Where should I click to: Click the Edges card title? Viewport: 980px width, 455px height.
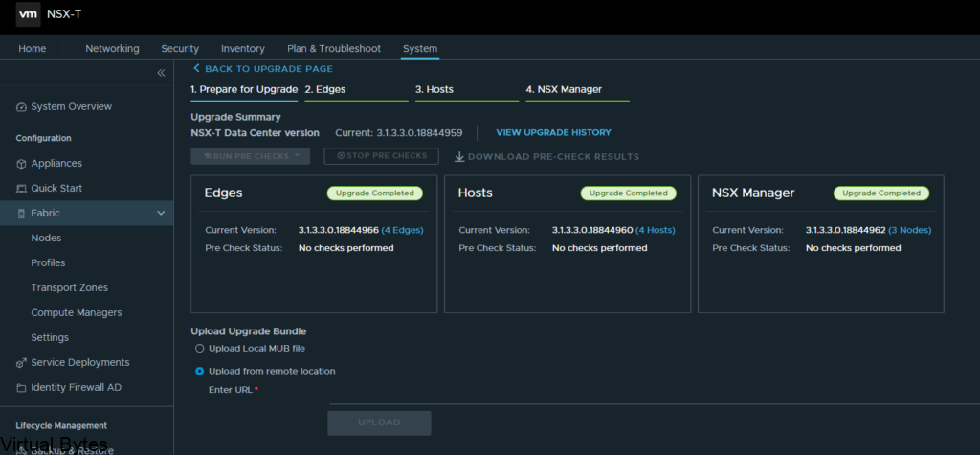point(223,193)
